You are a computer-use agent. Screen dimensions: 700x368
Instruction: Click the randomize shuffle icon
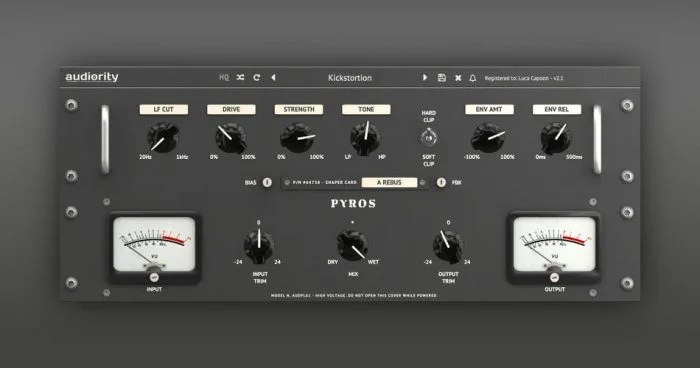click(240, 77)
